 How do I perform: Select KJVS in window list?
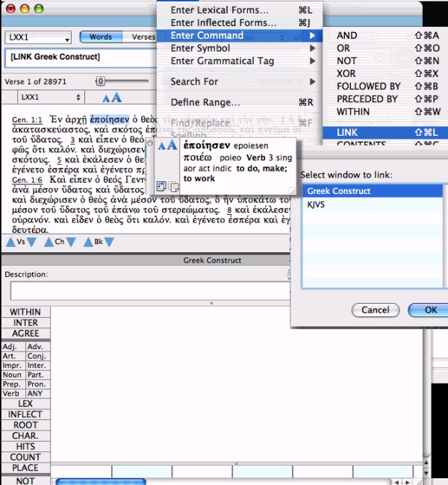pos(373,204)
